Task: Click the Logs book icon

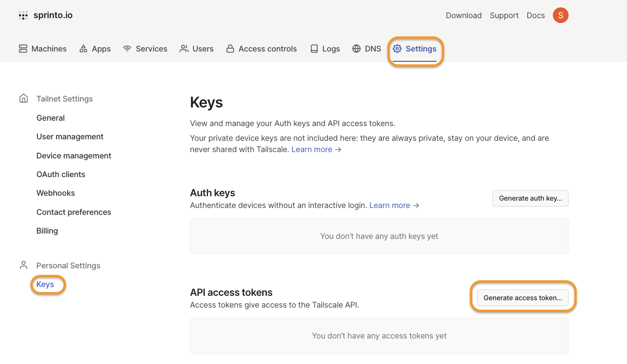Action: 314,49
